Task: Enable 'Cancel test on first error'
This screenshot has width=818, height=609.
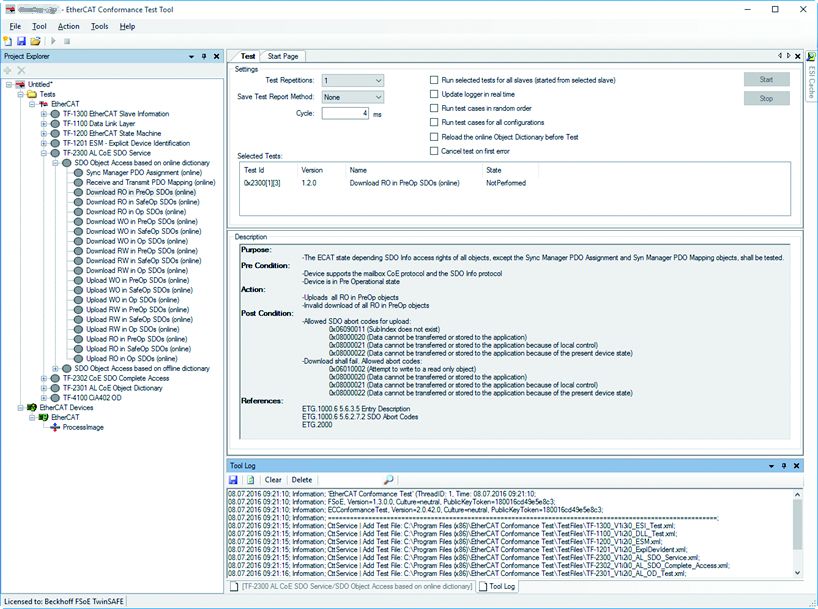Action: point(434,150)
